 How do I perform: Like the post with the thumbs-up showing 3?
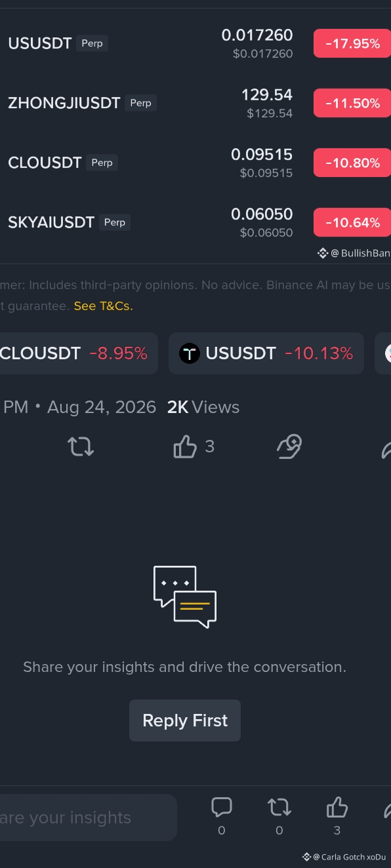[185, 446]
